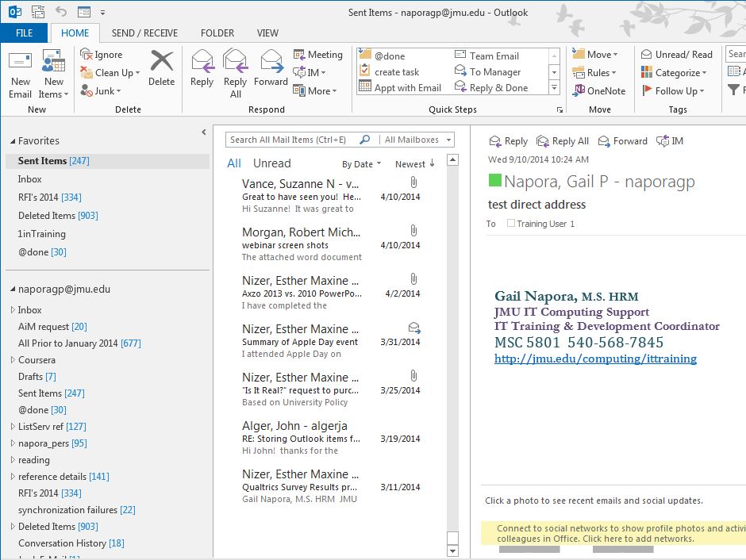Image resolution: width=746 pixels, height=560 pixels.
Task: Select the Drafts [7] folder
Action: 37,377
